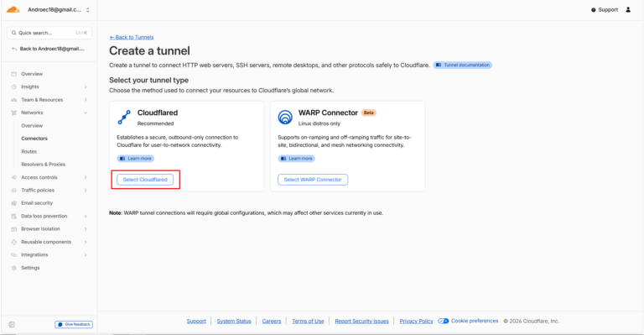Click the Browser isolation icon
The height and width of the screenshot is (335, 644).
tap(14, 229)
